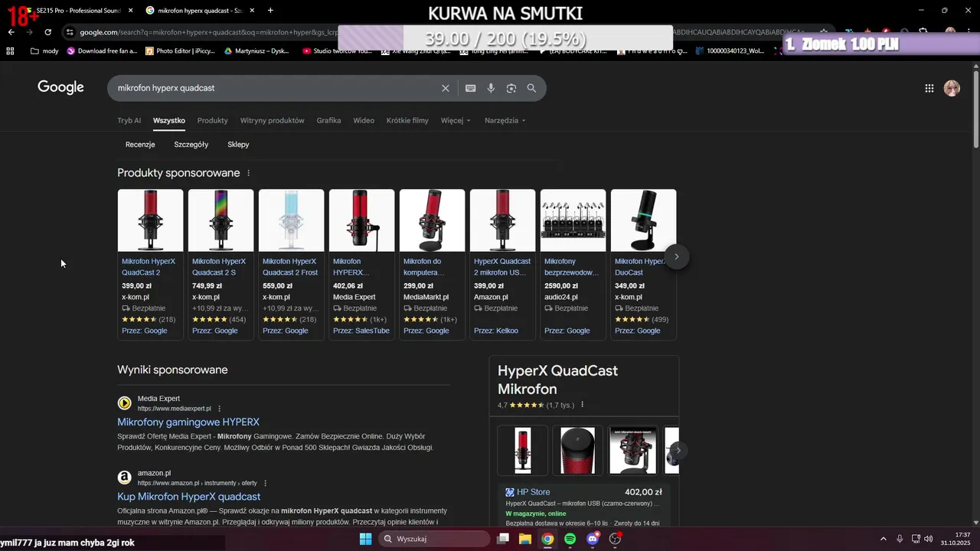Select the 'Recenzje' filter chip
Image resolution: width=980 pixels, height=551 pixels.
click(140, 145)
